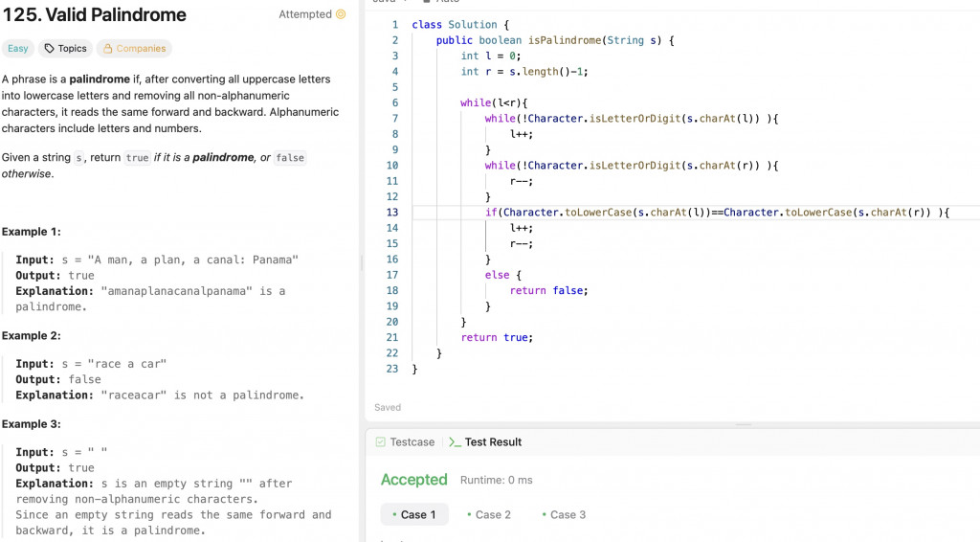Select the Case 1 result tab
Viewport: 980px width, 542px height.
(414, 514)
